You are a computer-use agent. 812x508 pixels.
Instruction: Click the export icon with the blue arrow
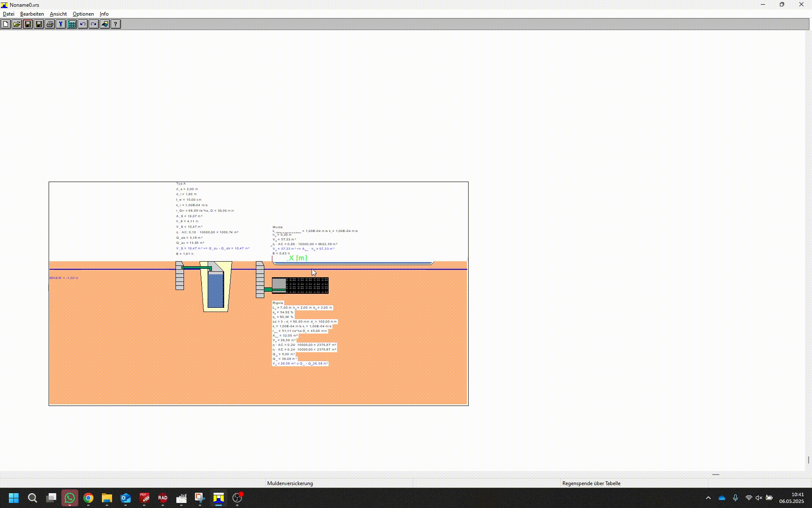[105, 24]
